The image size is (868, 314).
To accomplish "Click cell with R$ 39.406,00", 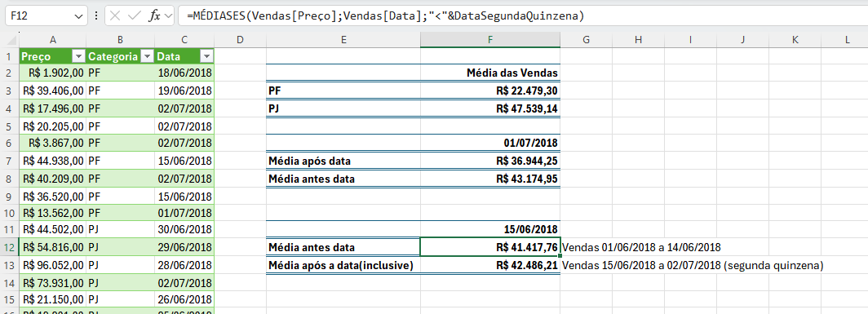I will coord(52,91).
